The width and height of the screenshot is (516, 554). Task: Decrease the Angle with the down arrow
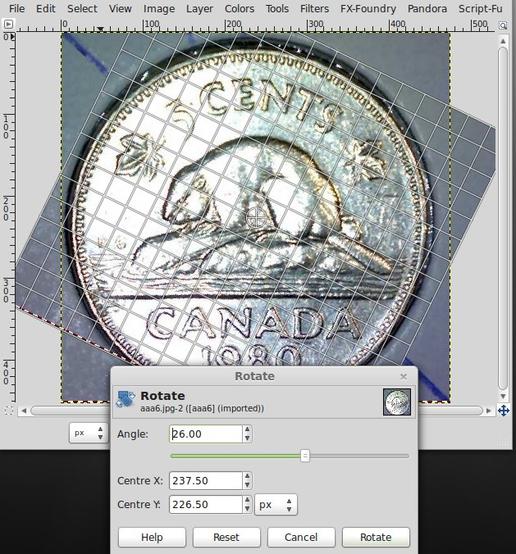pyautogui.click(x=247, y=438)
